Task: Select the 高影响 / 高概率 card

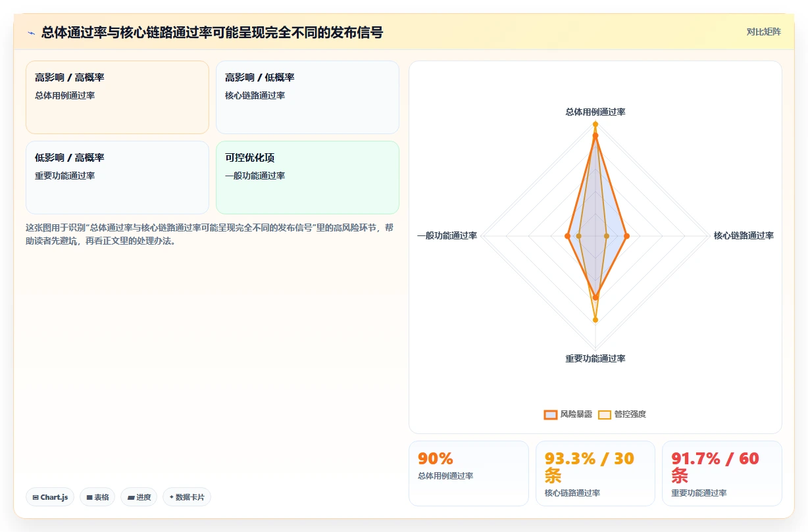Action: point(117,97)
